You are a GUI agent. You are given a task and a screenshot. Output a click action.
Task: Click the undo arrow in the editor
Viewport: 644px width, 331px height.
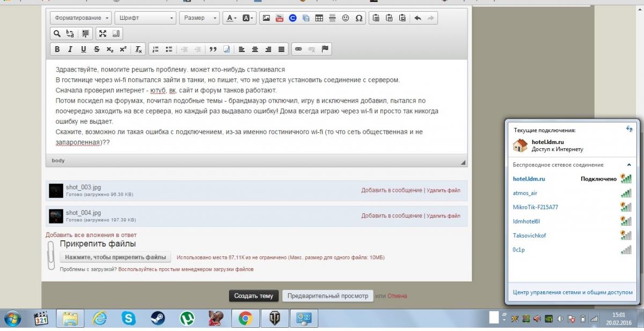(x=418, y=18)
